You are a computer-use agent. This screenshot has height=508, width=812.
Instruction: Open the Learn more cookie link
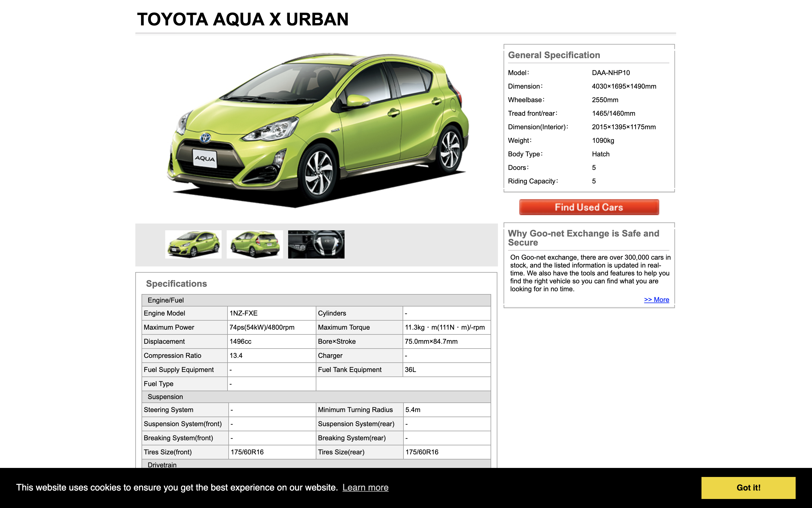[x=365, y=487]
